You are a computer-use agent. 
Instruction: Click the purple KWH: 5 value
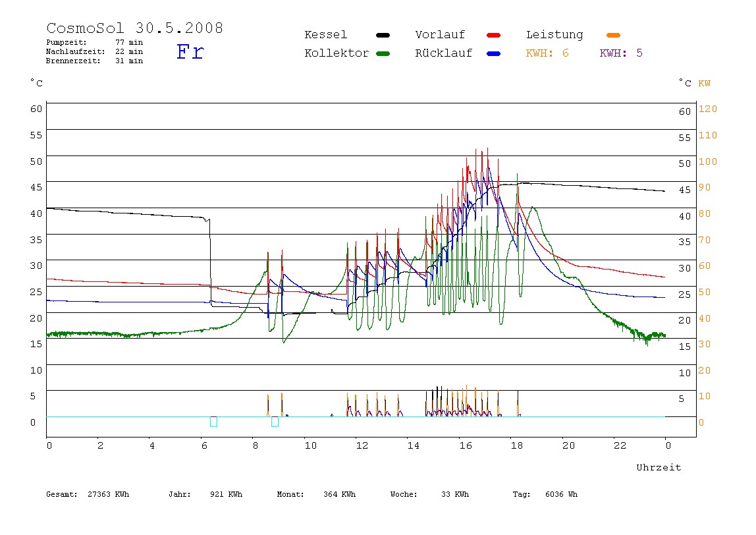621,53
